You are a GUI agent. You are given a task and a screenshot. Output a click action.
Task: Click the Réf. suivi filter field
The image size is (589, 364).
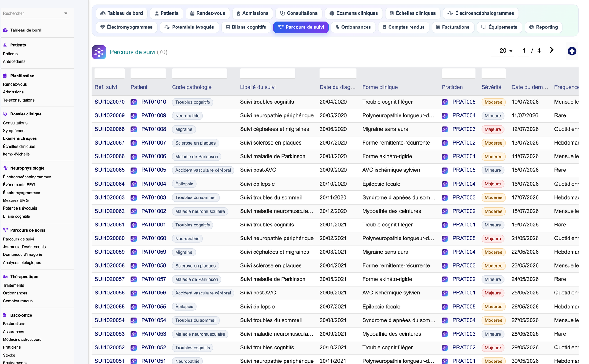tap(110, 73)
